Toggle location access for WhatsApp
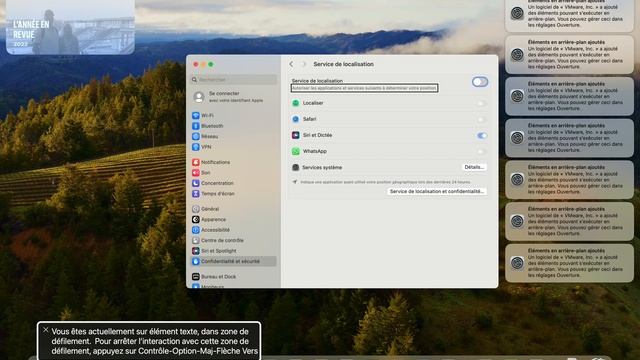 (482, 151)
